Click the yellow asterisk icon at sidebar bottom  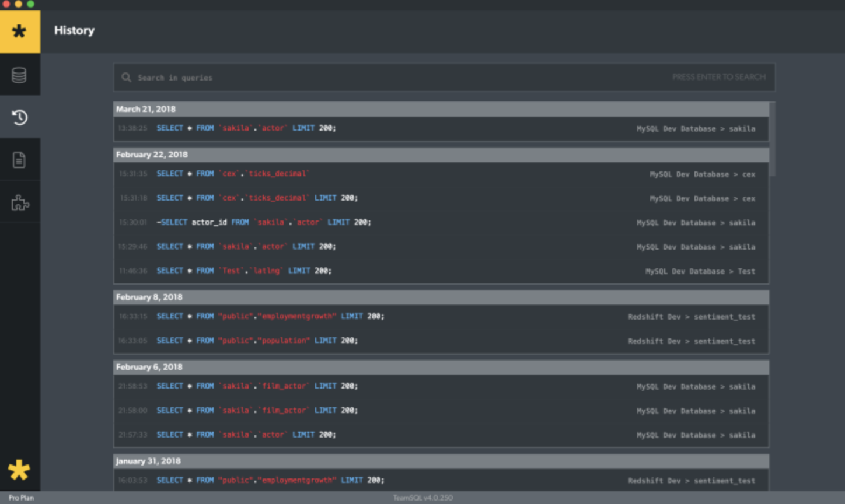20,470
